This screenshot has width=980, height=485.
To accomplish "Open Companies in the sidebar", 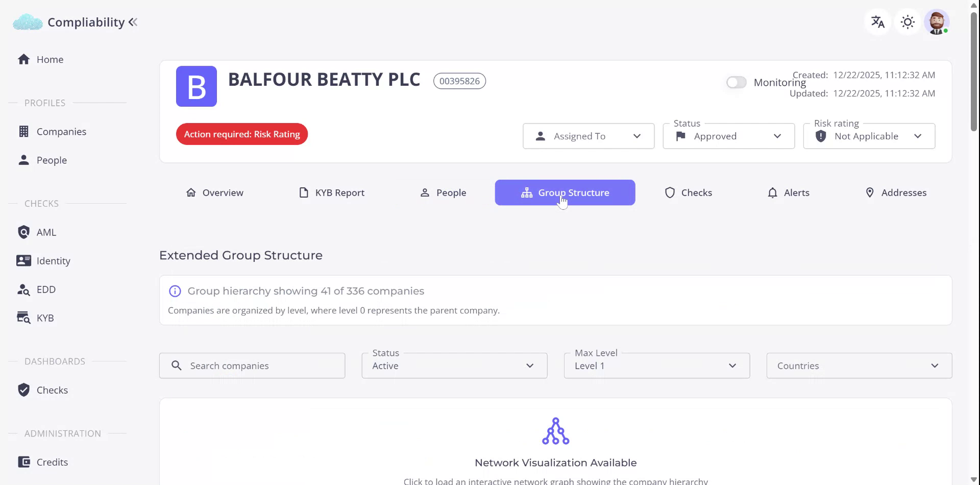I will (61, 132).
